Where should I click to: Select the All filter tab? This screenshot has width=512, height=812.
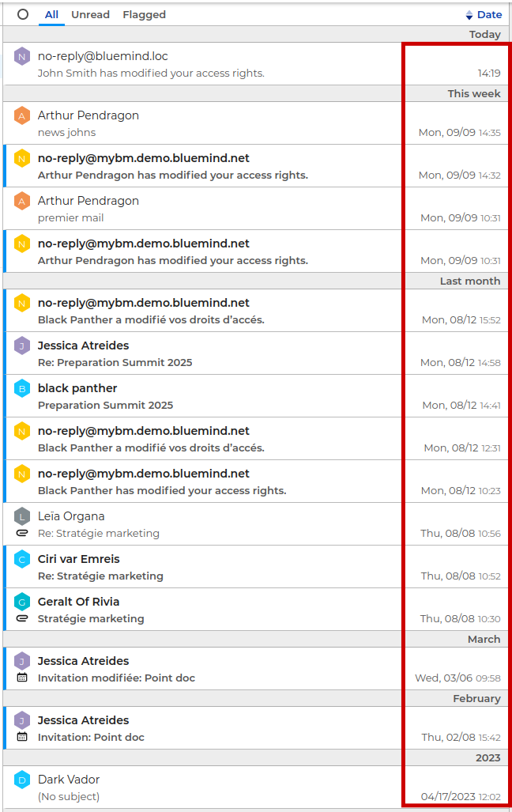[51, 14]
